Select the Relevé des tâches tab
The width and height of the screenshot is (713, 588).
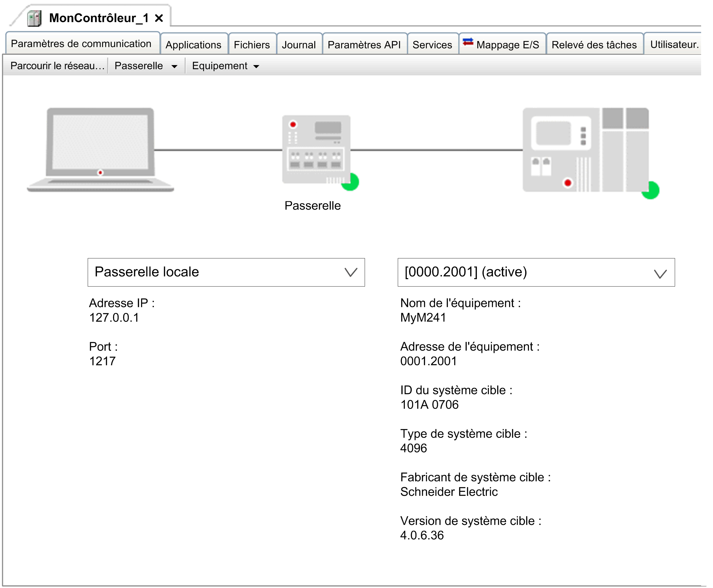coord(594,45)
